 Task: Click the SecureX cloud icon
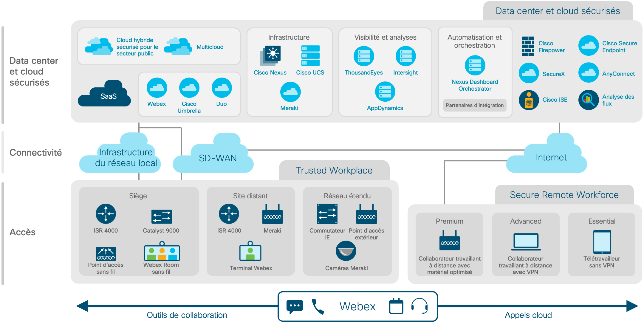pos(529,73)
